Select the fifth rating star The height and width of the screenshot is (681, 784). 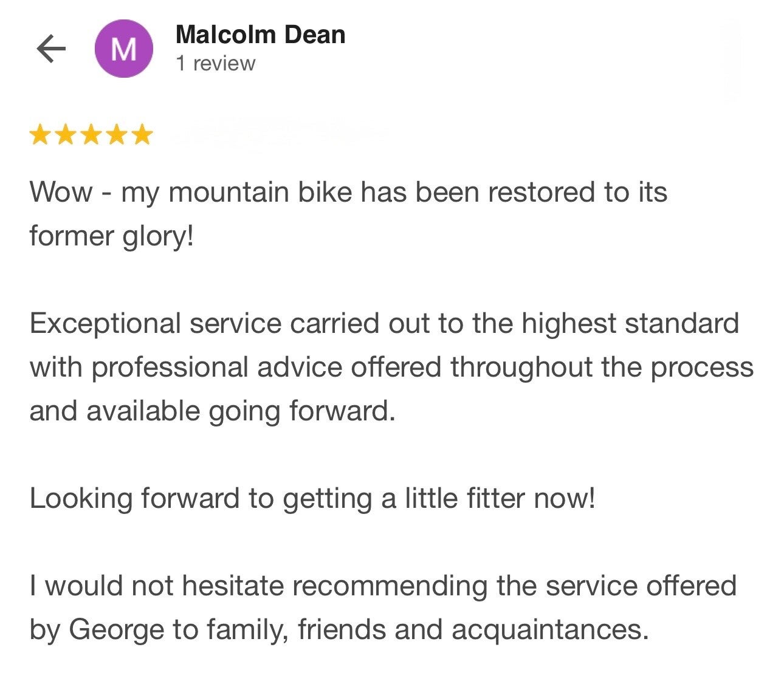coord(142,135)
